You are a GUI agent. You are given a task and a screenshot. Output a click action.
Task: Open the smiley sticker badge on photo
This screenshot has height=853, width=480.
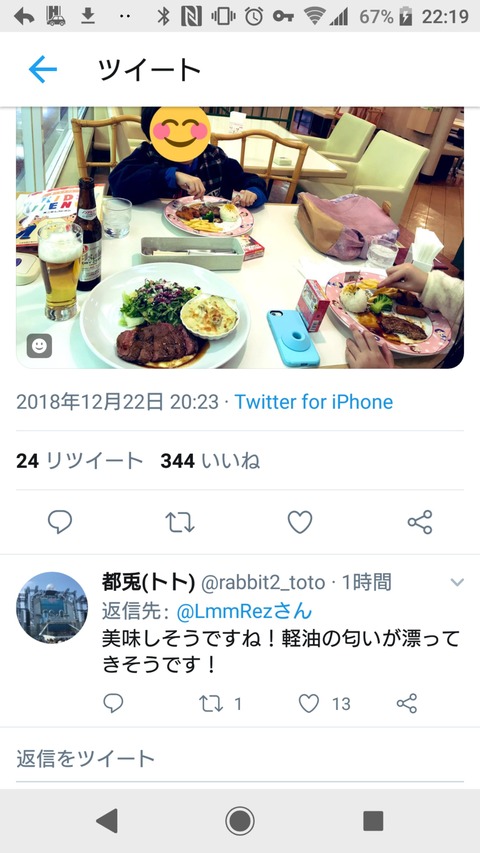39,345
